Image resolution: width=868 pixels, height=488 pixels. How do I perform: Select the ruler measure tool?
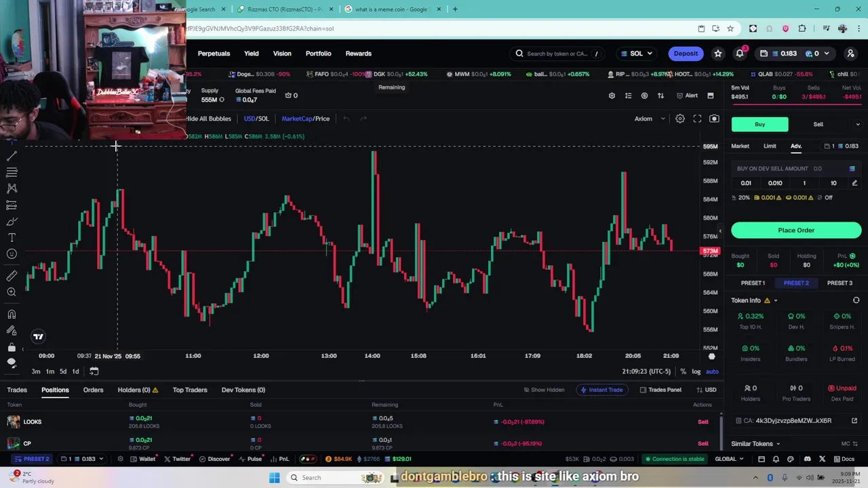[12, 276]
